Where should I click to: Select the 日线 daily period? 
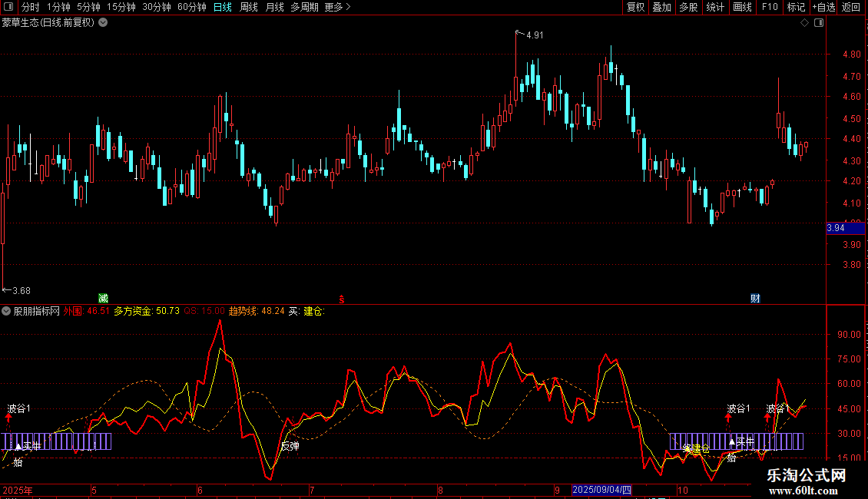223,7
